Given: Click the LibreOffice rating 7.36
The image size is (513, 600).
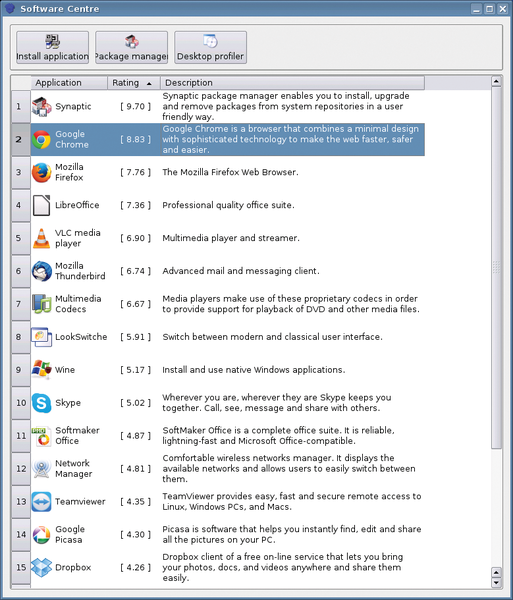Looking at the screenshot, I should (135, 205).
